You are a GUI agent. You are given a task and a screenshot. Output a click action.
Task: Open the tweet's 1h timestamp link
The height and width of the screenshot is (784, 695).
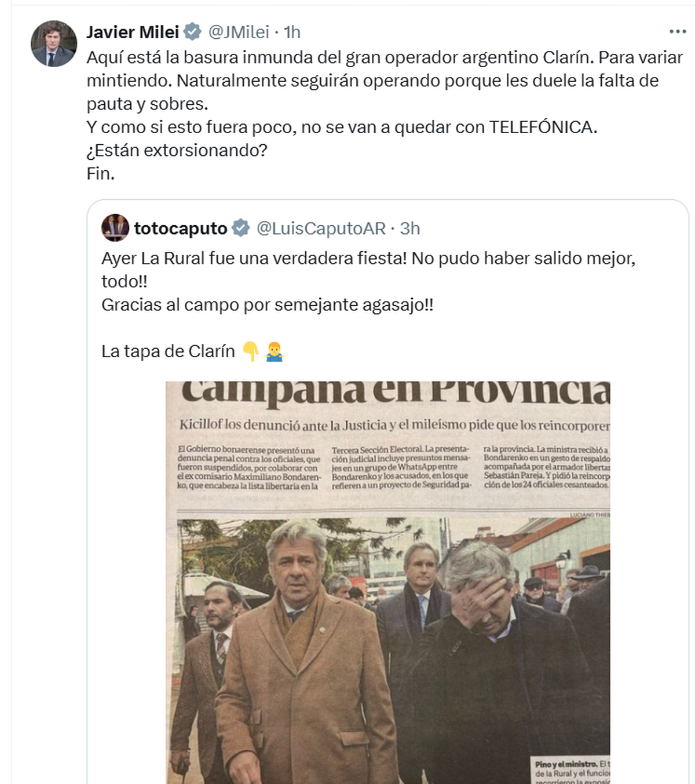[x=292, y=32]
